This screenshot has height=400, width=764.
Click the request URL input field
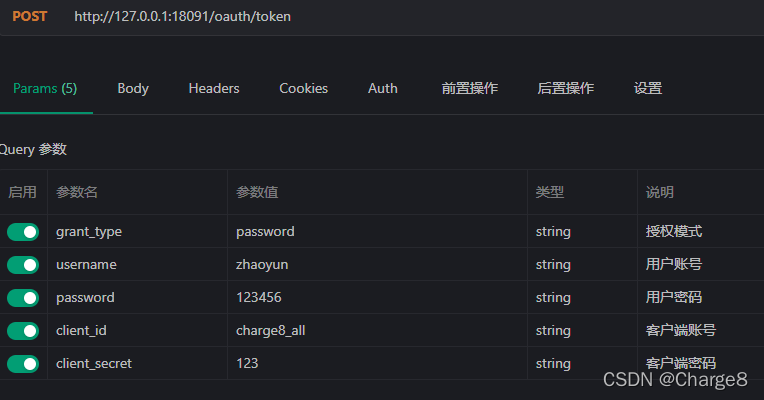click(x=414, y=17)
